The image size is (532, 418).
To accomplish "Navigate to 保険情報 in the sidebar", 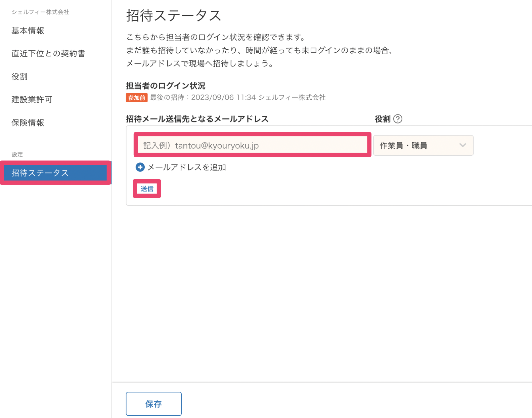I will [x=28, y=123].
